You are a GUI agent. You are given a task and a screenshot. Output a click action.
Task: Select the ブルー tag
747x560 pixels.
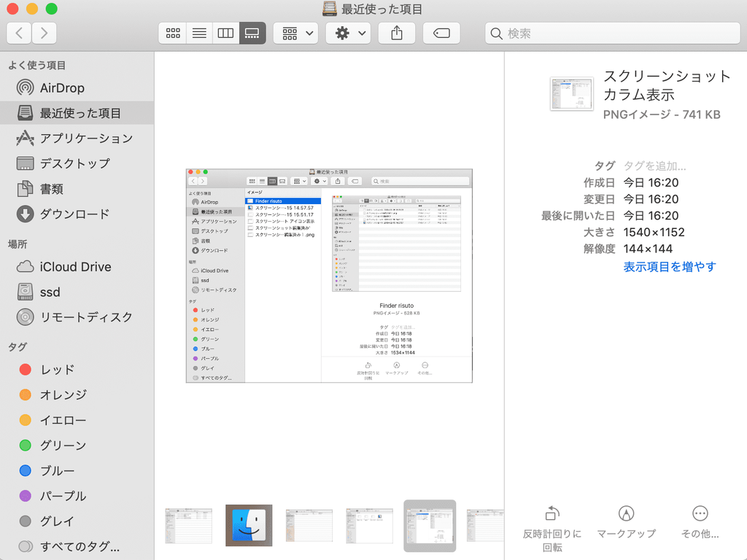pos(77,470)
